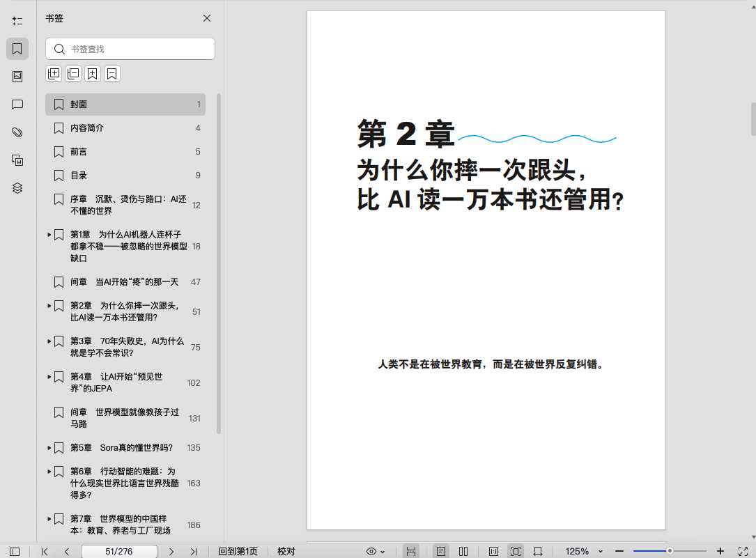Open 第3章 70年失败史 bookmark

[x=125, y=347]
